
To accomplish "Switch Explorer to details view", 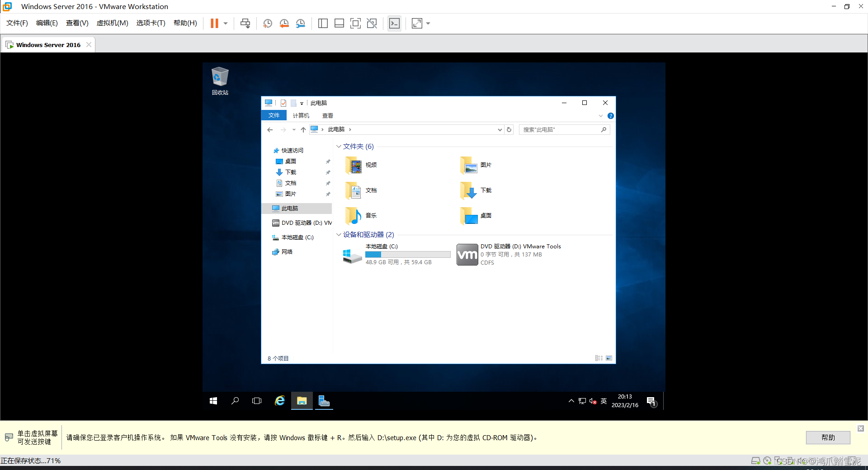I will tap(599, 358).
